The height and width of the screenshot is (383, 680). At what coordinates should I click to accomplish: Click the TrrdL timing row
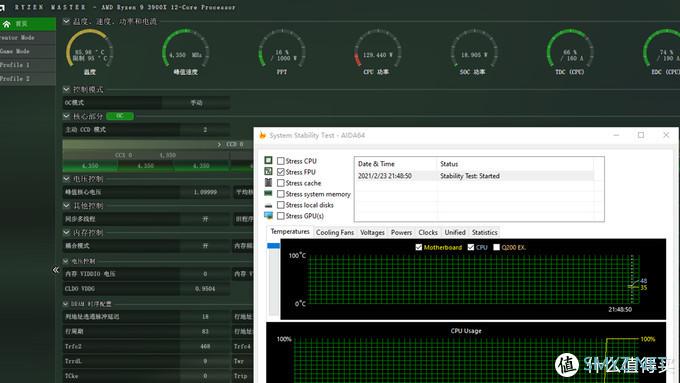147,361
